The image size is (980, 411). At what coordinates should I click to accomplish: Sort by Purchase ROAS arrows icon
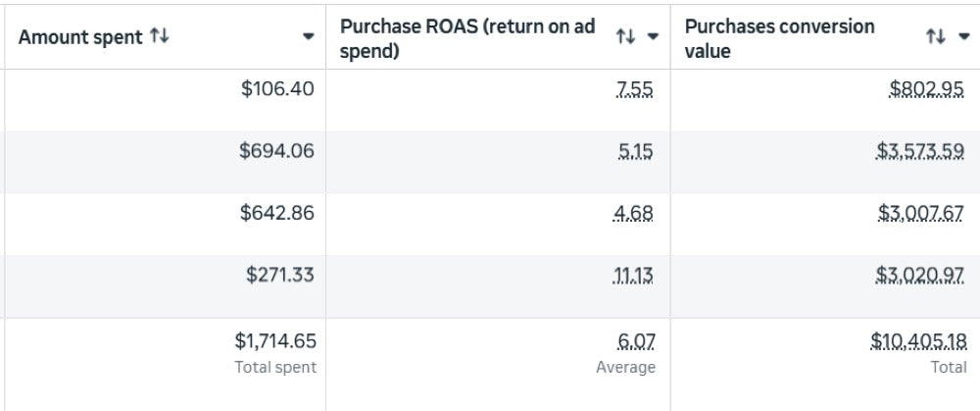click(625, 36)
